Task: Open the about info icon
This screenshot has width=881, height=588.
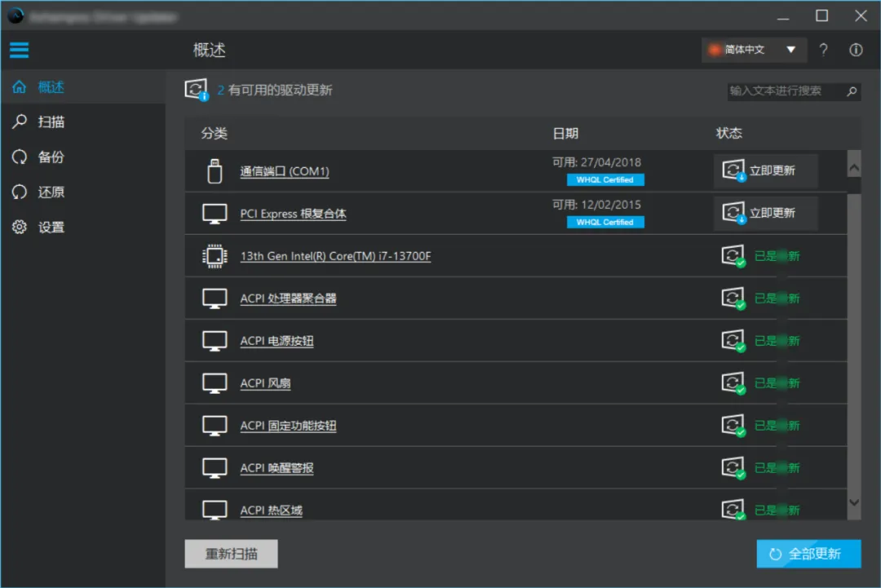Action: pos(855,50)
